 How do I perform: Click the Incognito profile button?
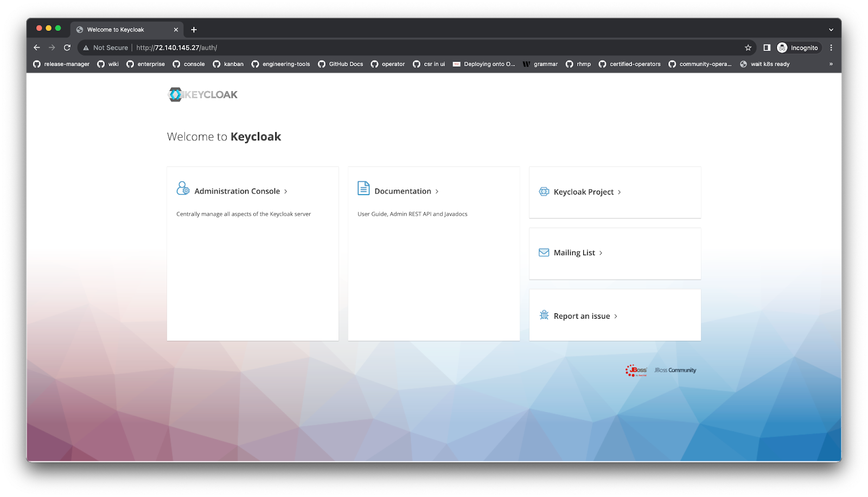(x=799, y=48)
